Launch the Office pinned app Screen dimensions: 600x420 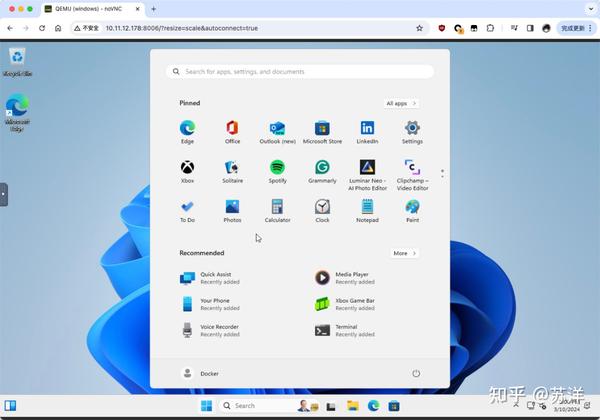click(x=232, y=132)
